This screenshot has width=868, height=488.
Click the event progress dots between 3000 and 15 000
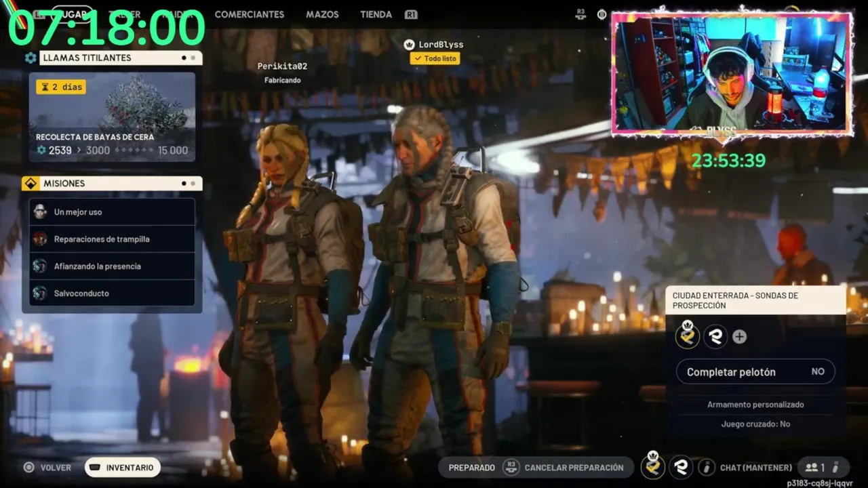pos(134,150)
